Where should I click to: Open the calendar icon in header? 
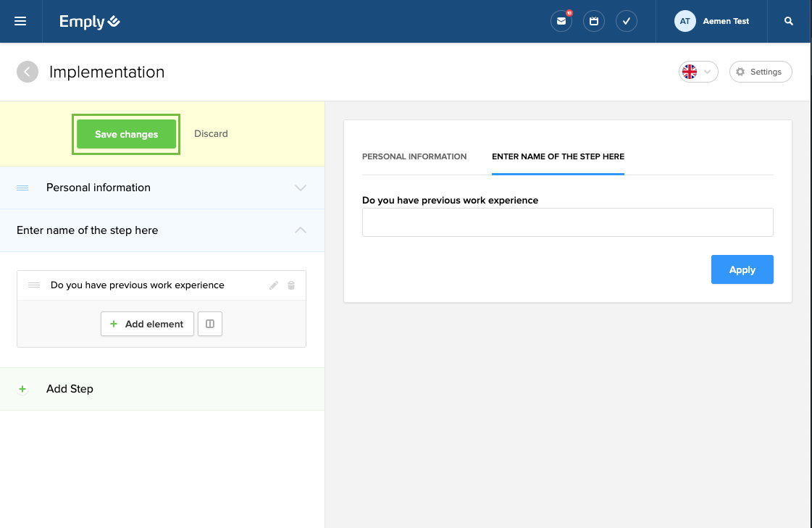click(594, 22)
